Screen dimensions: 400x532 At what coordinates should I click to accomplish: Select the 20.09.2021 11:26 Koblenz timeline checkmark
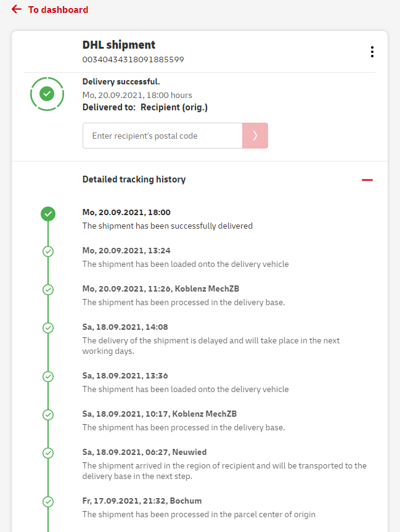pos(48,290)
